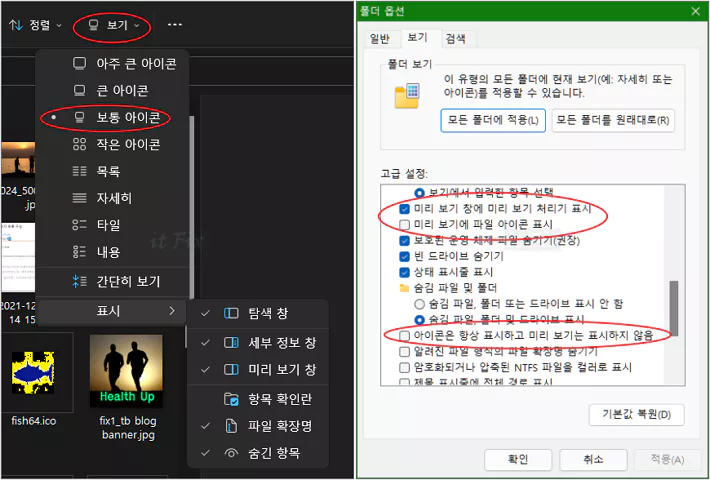Click the 탐색 창 pane icon

(x=231, y=313)
